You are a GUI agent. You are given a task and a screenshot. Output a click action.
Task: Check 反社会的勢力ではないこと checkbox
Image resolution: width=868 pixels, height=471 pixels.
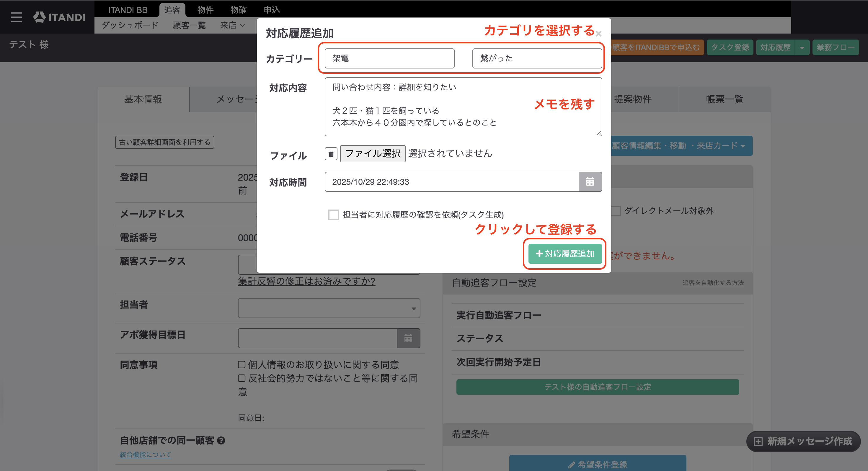tap(242, 378)
